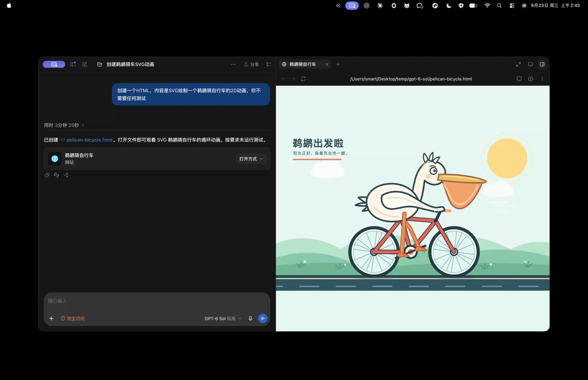Open the task list icon next to 分享
Image resolution: width=588 pixels, height=380 pixels.
pos(269,64)
